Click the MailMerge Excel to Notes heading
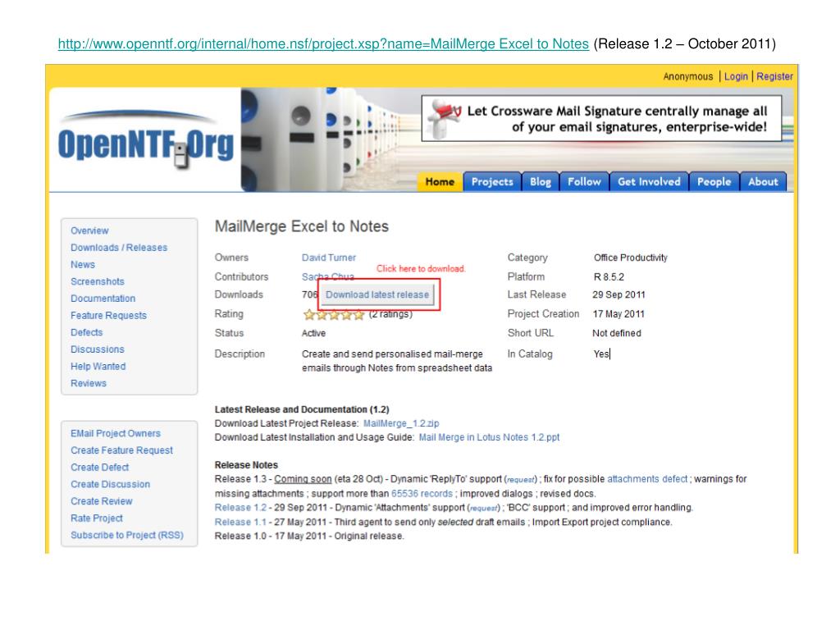This screenshot has height=630, width=840. (x=302, y=226)
